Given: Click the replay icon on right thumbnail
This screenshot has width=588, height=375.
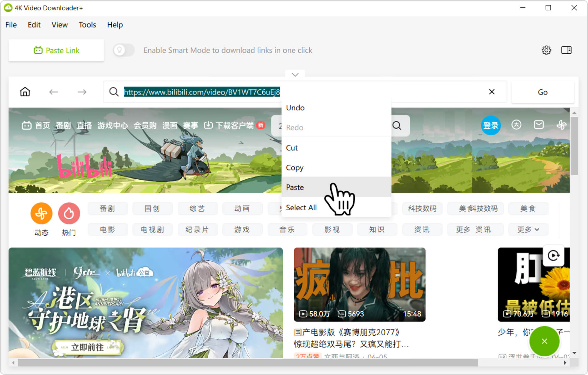Looking at the screenshot, I should click(553, 256).
